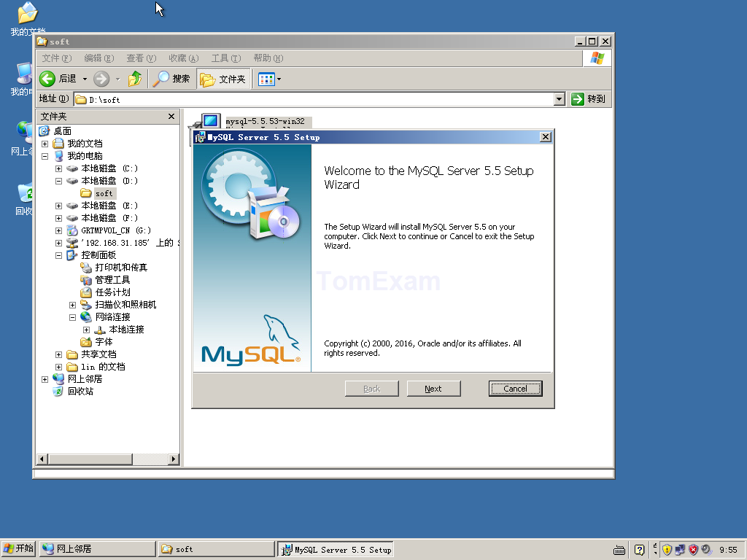The image size is (747, 560).
Task: Click the green Back arrow in Explorer
Action: coord(47,79)
